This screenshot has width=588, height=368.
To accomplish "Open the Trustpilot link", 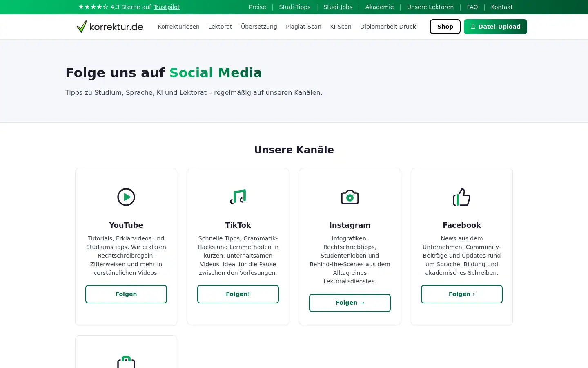I will [167, 7].
